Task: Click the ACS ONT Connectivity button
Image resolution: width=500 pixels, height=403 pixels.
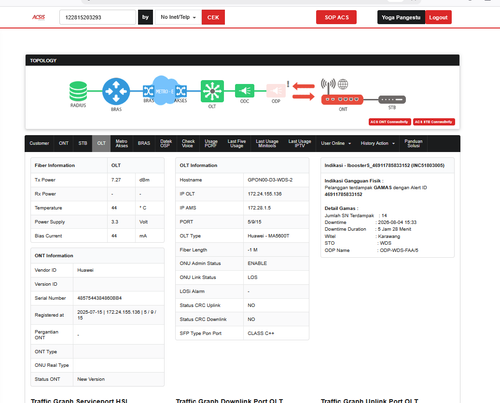Action: [x=389, y=122]
